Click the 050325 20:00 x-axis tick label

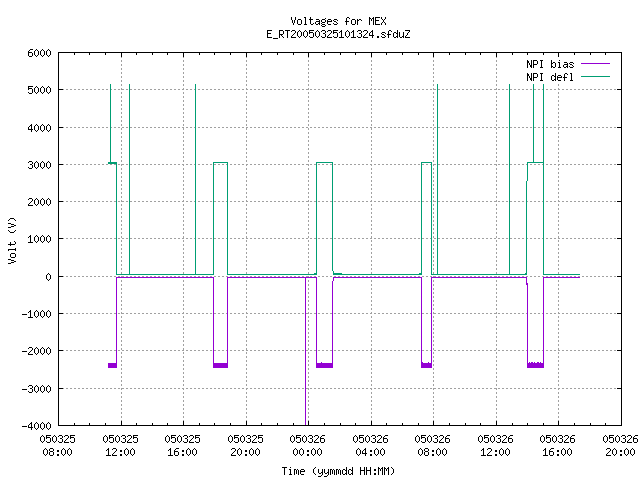tap(245, 445)
